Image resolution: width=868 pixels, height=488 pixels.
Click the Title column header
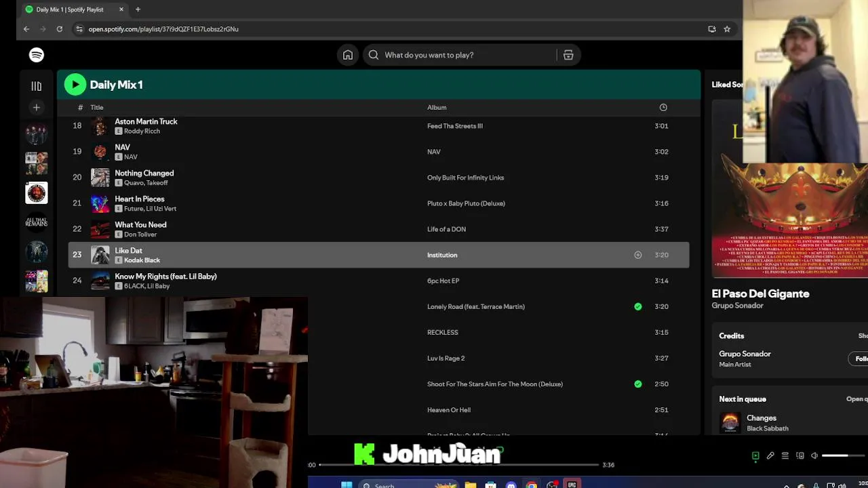97,107
